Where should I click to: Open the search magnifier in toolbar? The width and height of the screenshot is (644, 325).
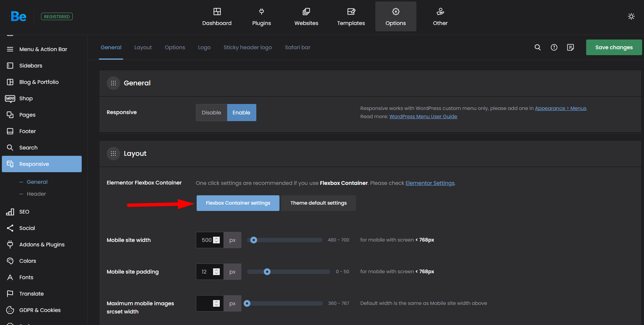pos(538,47)
